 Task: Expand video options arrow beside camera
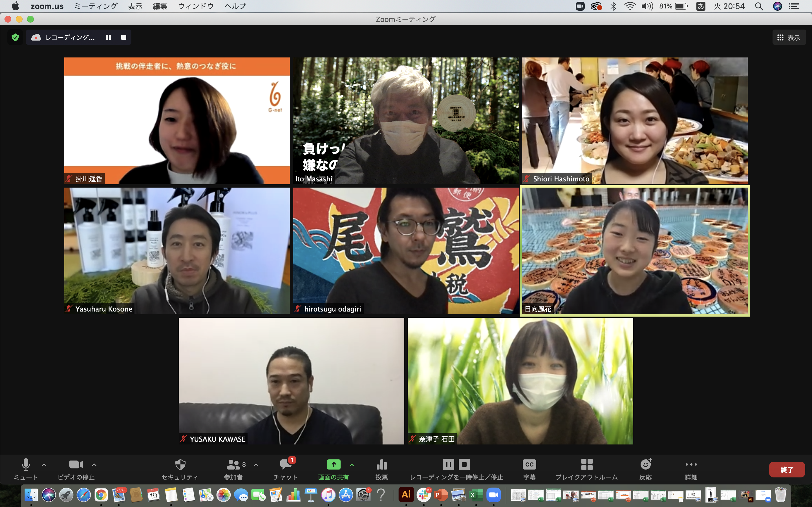coord(94,465)
